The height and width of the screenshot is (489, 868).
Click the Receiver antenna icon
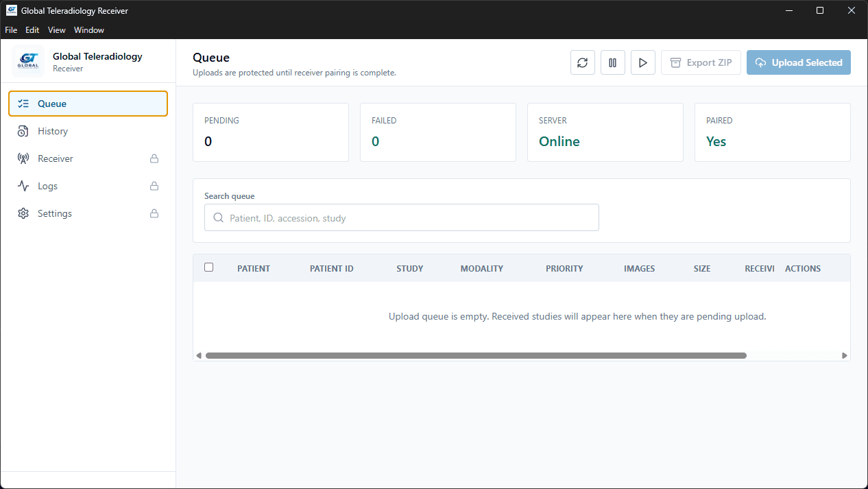(23, 158)
